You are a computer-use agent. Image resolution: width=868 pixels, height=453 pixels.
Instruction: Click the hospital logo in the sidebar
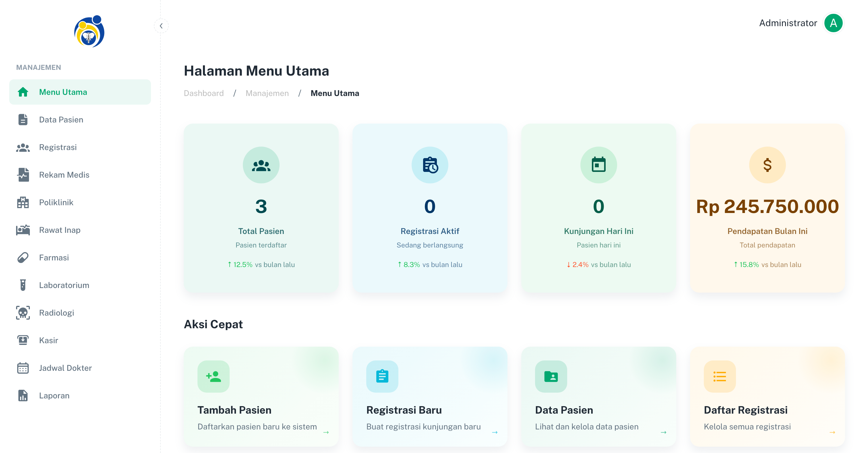coord(89,31)
